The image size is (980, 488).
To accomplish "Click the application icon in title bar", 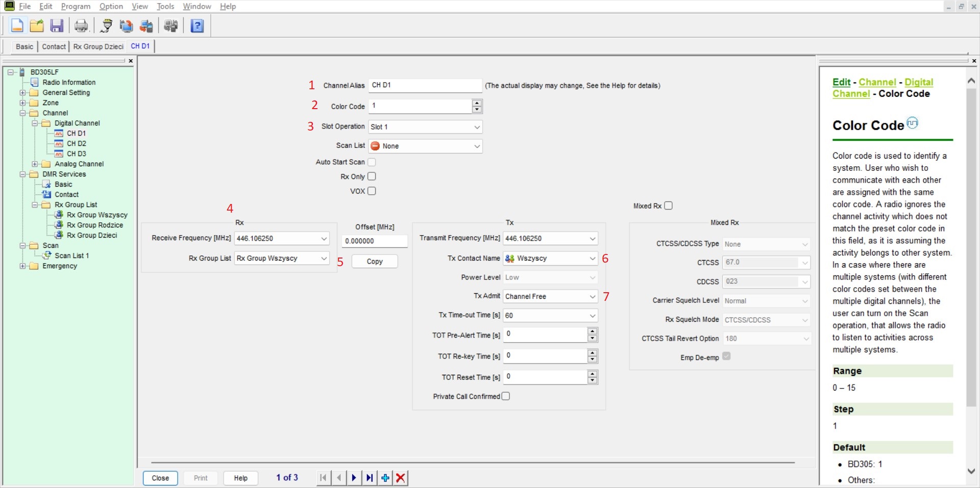I will (x=9, y=6).
